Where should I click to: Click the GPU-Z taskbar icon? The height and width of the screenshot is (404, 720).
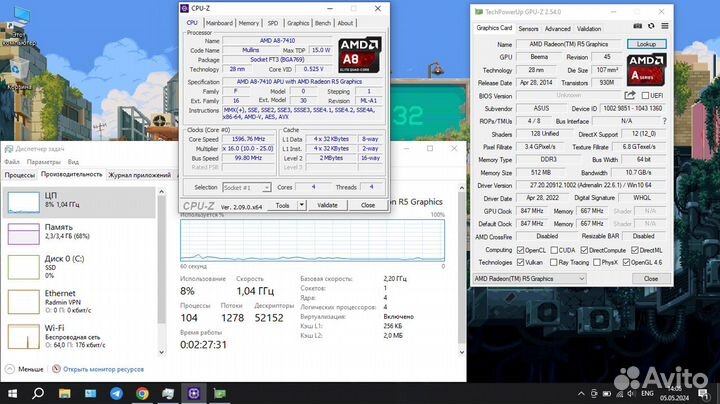point(219,393)
